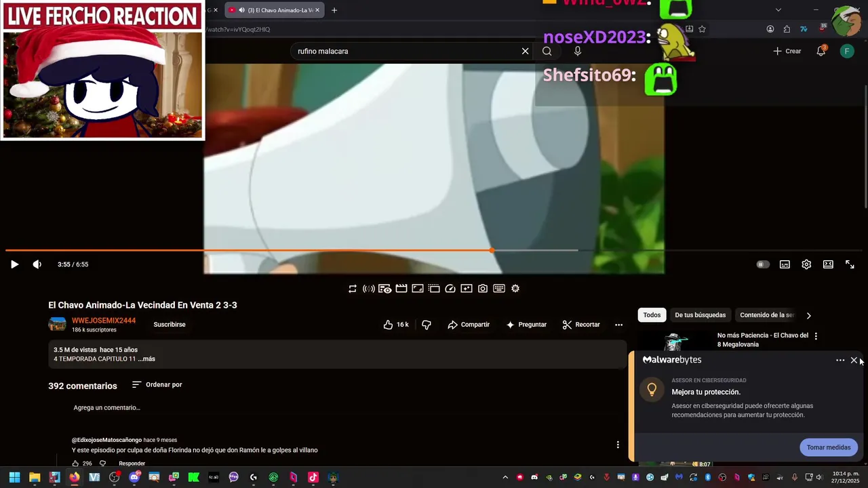Click the WWEJOSEMIX2444 channel avatar
The width and height of the screenshot is (868, 488).
coord(57,324)
